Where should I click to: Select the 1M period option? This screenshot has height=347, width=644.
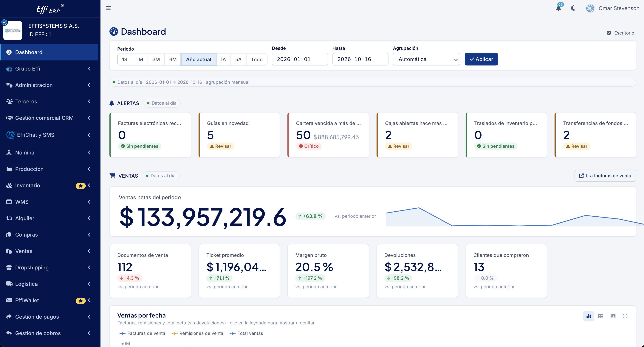click(x=140, y=59)
